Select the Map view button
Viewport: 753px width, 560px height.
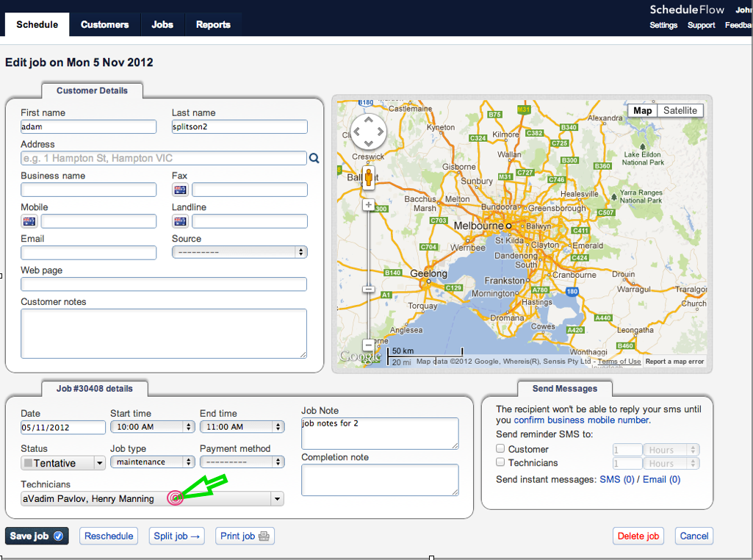point(643,110)
